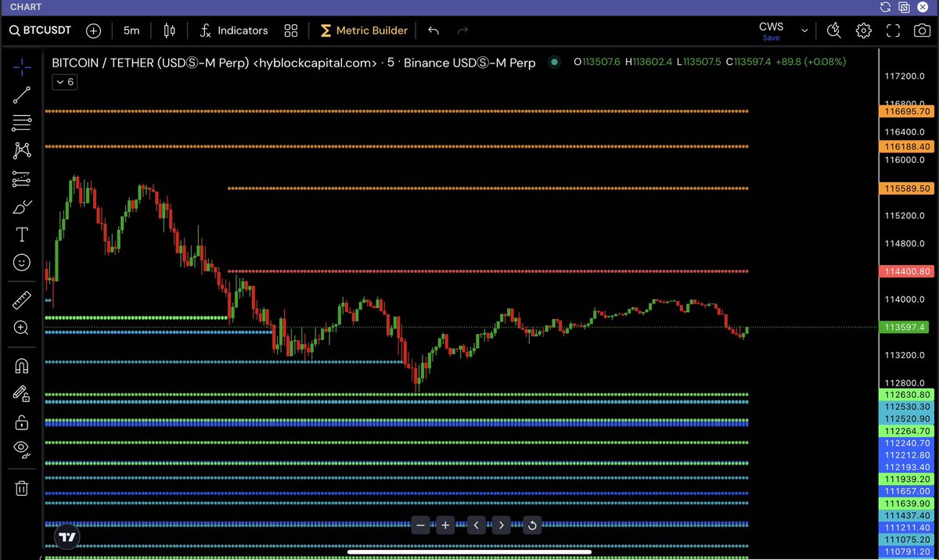Select the XABCD pattern tool
This screenshot has height=560, width=939.
click(22, 150)
